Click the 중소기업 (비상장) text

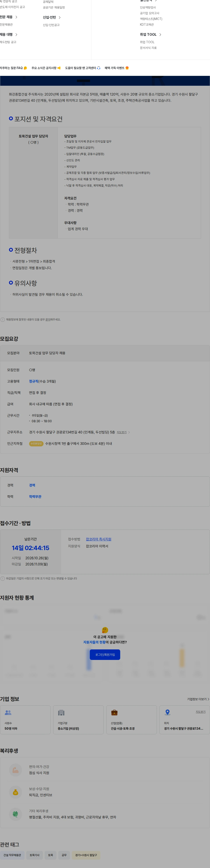(x=68, y=729)
